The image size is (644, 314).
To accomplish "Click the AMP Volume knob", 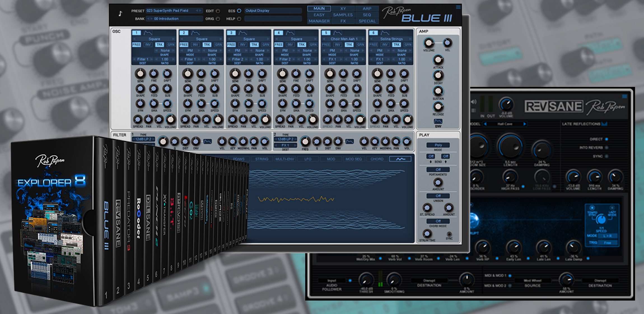I will (428, 43).
